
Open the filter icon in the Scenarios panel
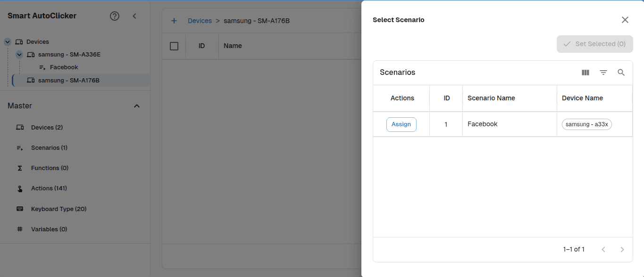click(x=603, y=73)
